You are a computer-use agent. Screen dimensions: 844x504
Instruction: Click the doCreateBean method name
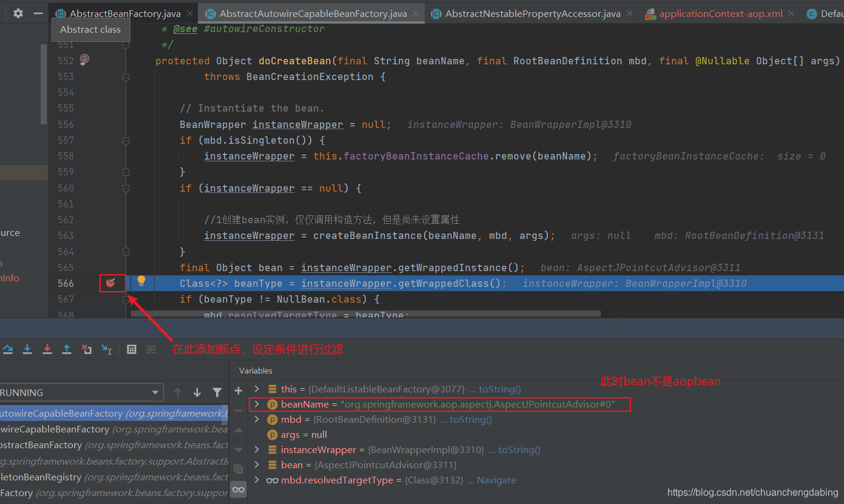coord(295,61)
